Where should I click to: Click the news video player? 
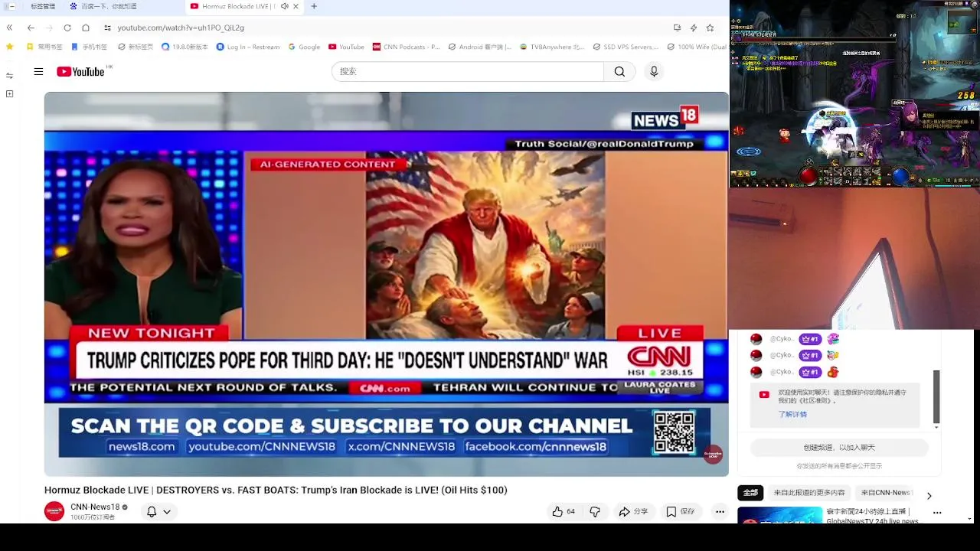point(386,284)
